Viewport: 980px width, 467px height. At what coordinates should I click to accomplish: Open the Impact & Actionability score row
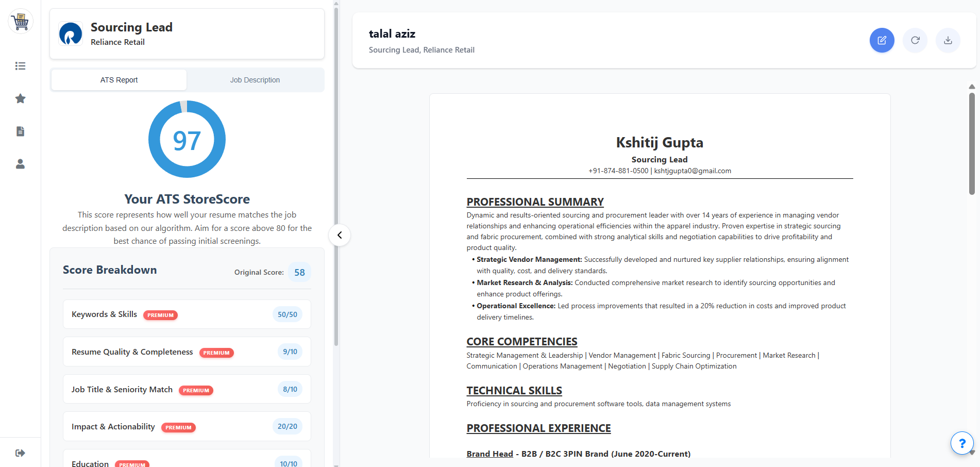click(187, 427)
